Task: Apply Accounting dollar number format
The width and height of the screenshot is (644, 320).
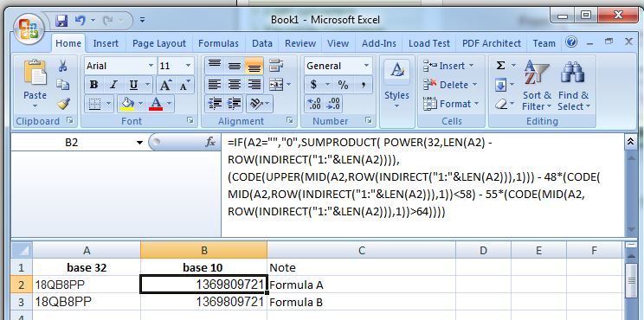Action: click(x=313, y=85)
